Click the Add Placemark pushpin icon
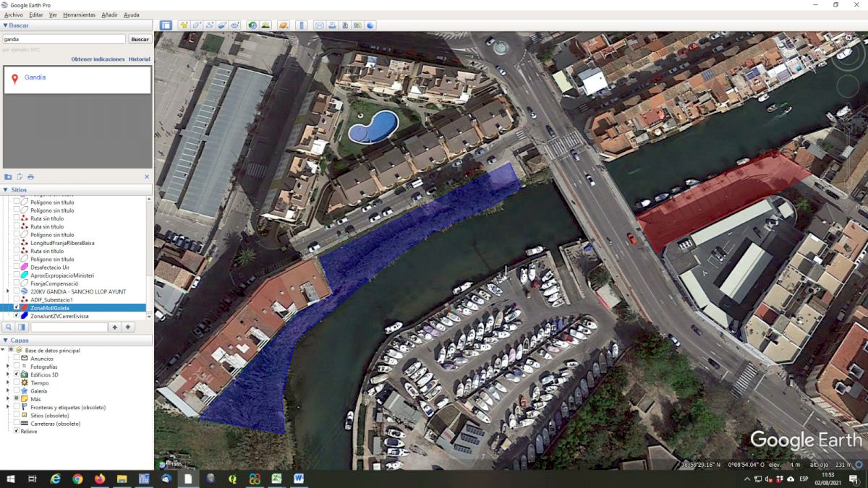 [184, 25]
